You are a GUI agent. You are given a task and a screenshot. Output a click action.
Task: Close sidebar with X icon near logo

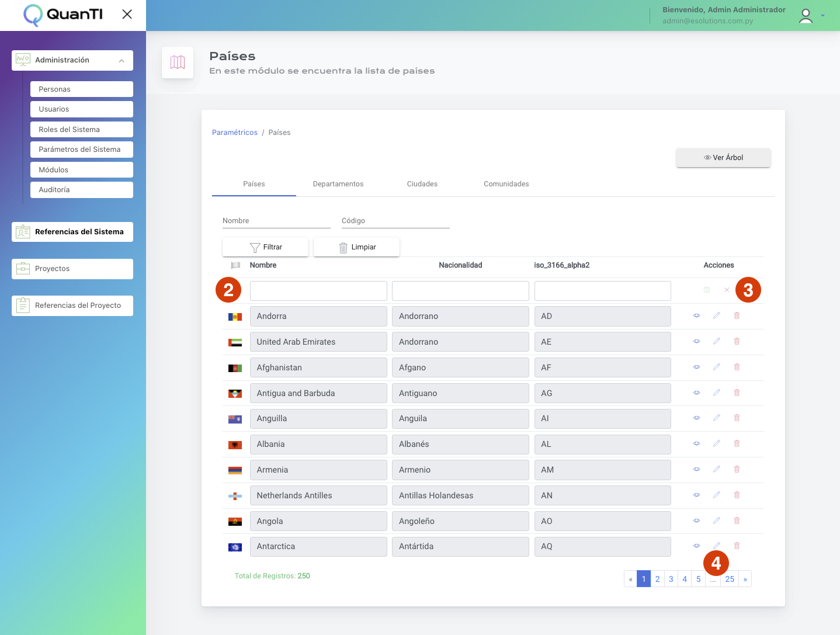pos(127,14)
